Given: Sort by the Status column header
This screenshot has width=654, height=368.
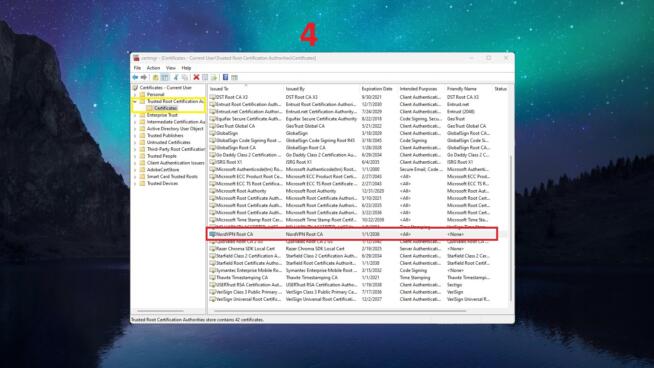Looking at the screenshot, I should tap(501, 89).
